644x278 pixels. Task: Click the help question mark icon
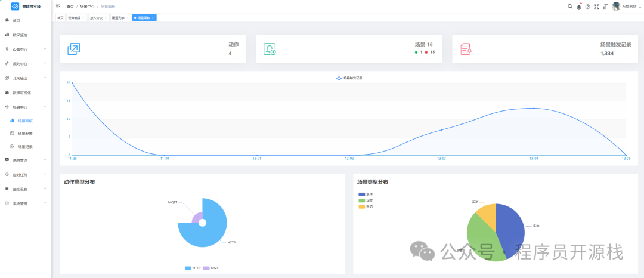pyautogui.click(x=588, y=7)
